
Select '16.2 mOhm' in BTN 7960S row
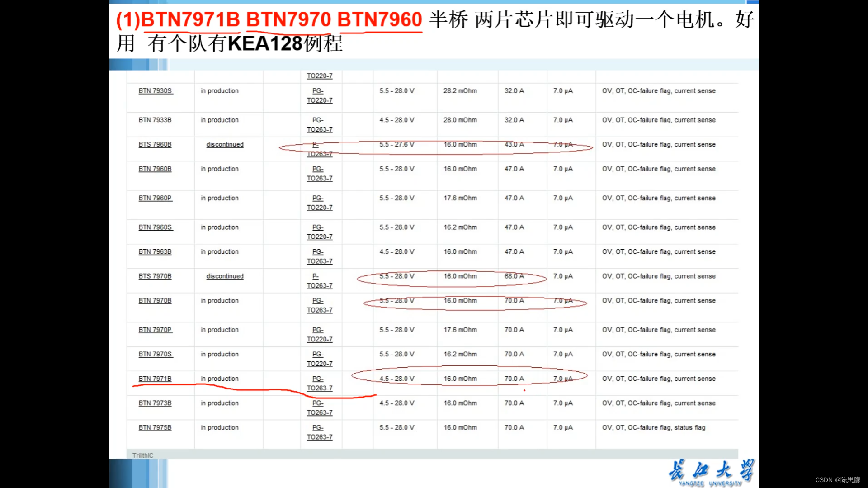point(460,227)
